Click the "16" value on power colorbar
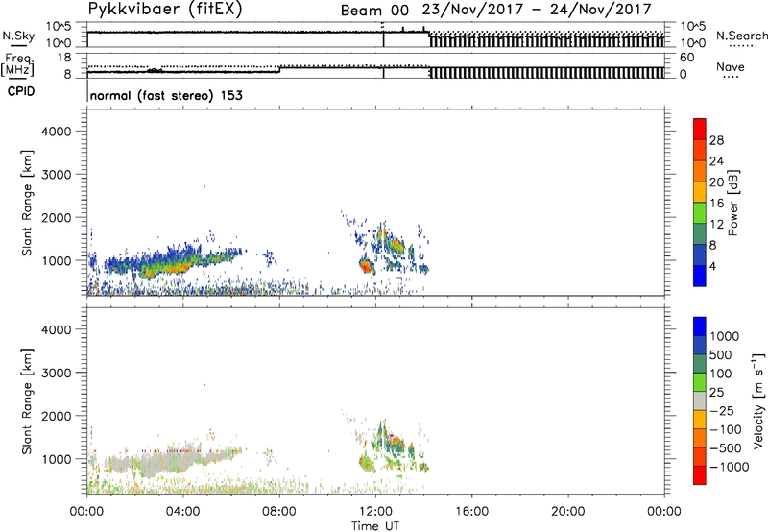 tap(716, 204)
